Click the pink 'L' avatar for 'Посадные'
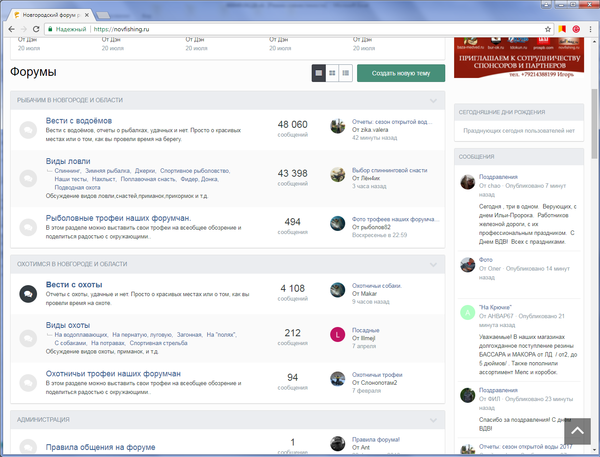The height and width of the screenshot is (457, 600). [337, 334]
